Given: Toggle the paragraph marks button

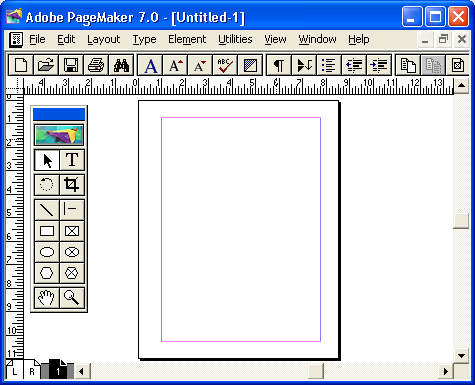Looking at the screenshot, I should [279, 65].
